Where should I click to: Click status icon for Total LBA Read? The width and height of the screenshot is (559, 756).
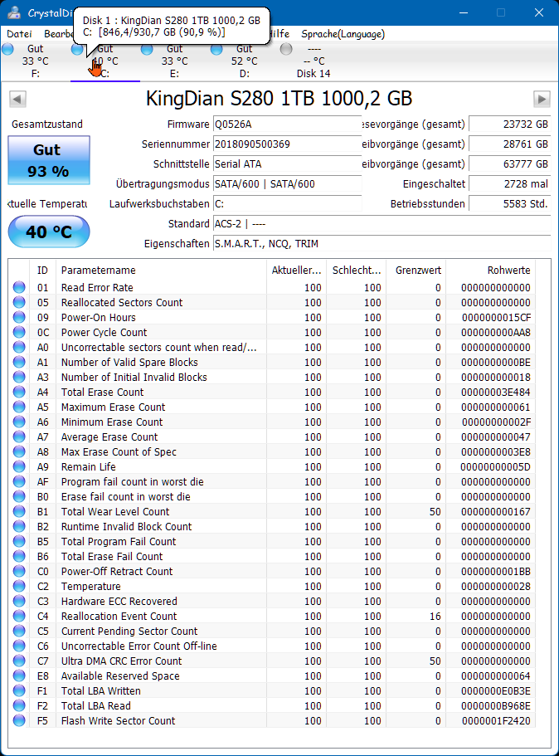click(x=19, y=706)
